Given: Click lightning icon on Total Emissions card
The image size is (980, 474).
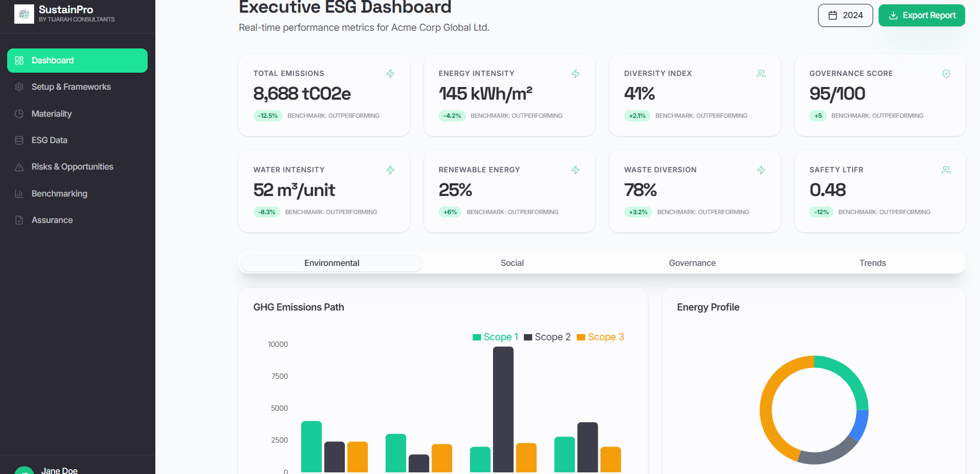Looking at the screenshot, I should pyautogui.click(x=391, y=74).
